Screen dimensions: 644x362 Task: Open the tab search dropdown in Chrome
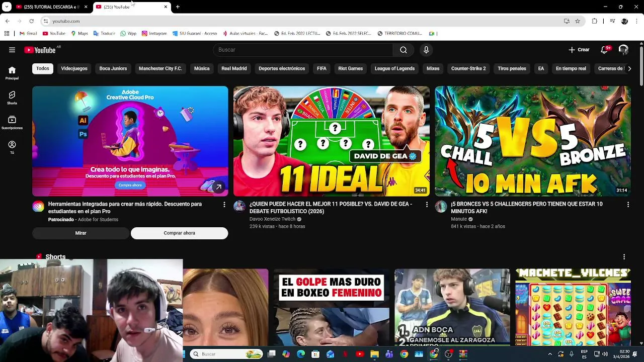[x=7, y=7]
